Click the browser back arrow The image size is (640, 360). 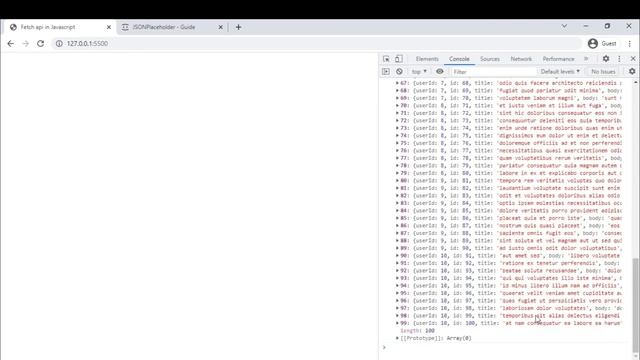[x=11, y=43]
